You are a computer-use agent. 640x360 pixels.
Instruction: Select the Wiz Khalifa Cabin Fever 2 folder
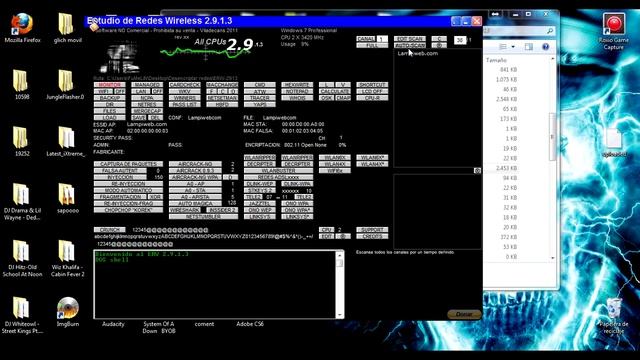[67, 258]
